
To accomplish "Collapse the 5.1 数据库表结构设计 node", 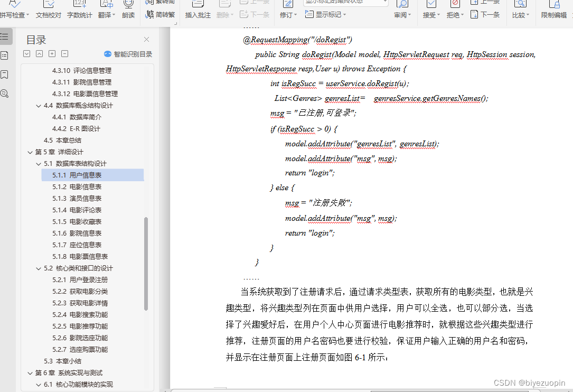I will (39, 164).
